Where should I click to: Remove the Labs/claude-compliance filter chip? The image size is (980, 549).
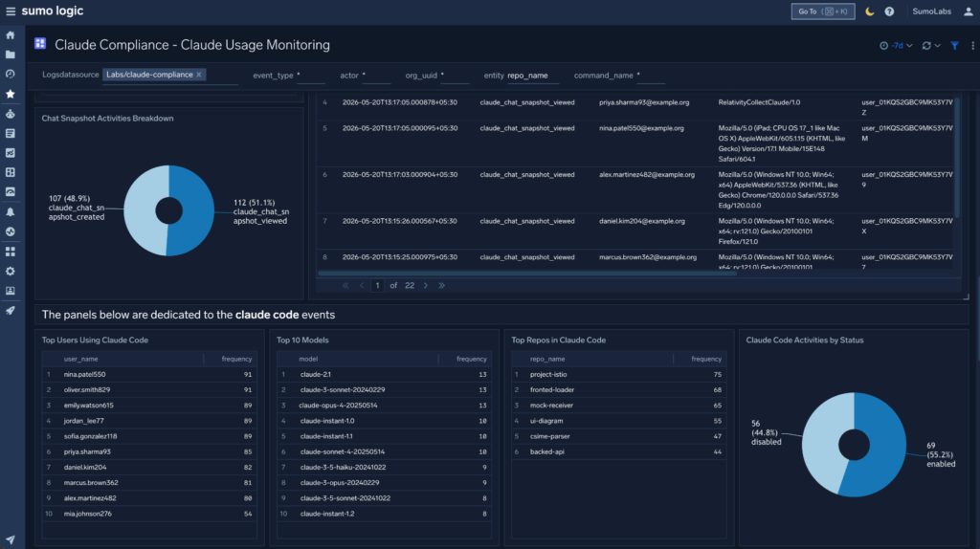click(x=199, y=75)
